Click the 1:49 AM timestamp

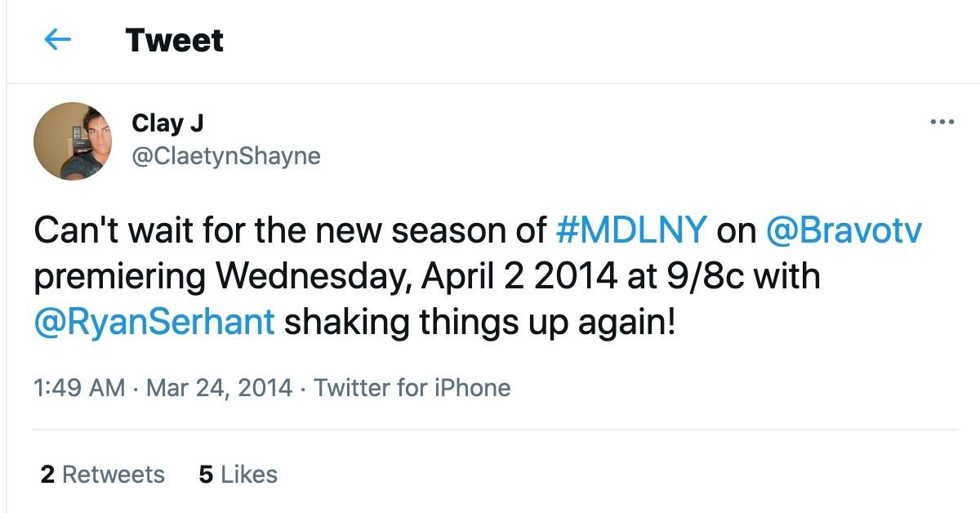tap(80, 387)
